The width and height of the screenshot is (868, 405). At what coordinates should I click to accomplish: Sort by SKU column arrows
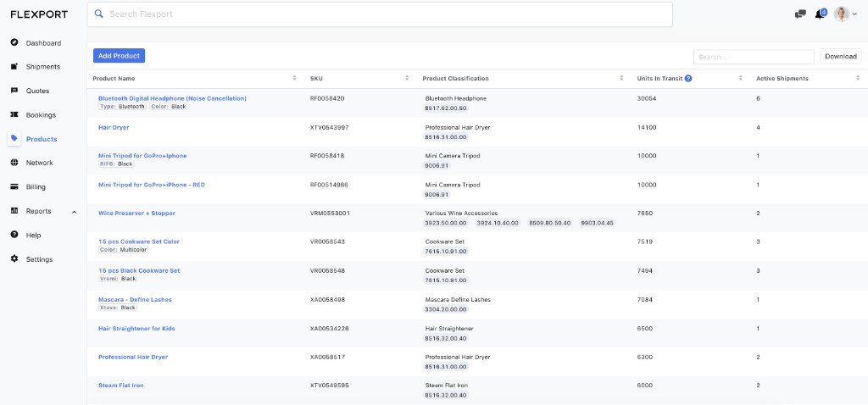click(x=407, y=79)
